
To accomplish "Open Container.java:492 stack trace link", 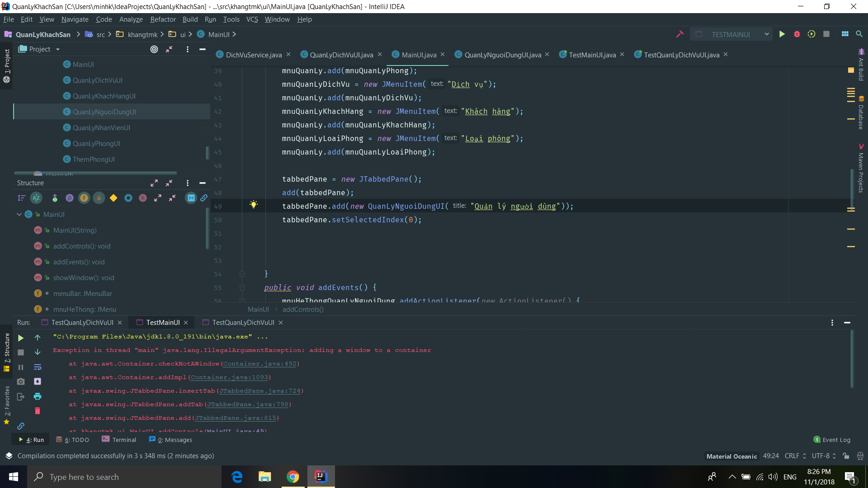I will 259,364.
